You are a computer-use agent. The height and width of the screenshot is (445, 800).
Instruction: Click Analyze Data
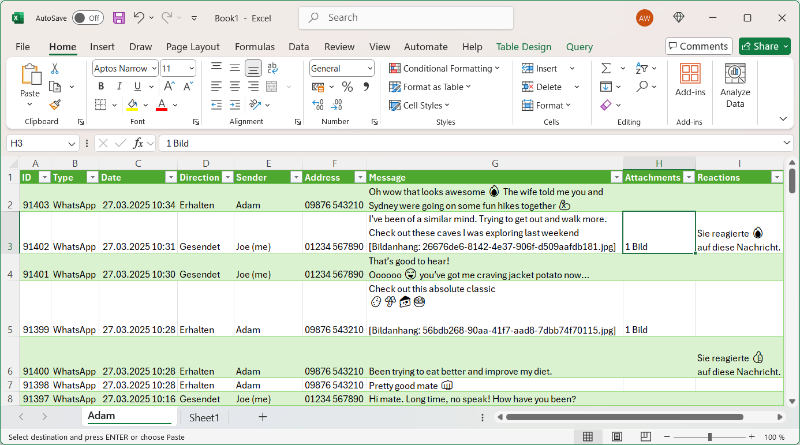pos(735,85)
